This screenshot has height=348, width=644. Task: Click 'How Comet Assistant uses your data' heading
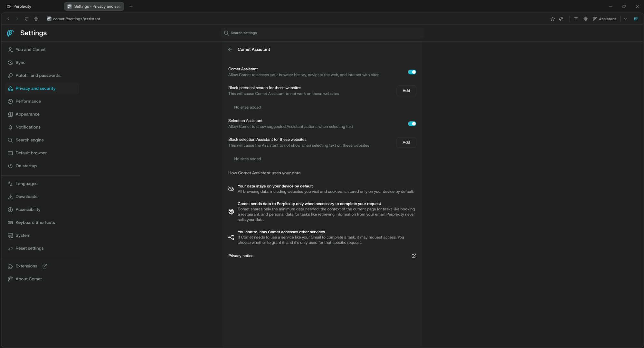pyautogui.click(x=264, y=173)
